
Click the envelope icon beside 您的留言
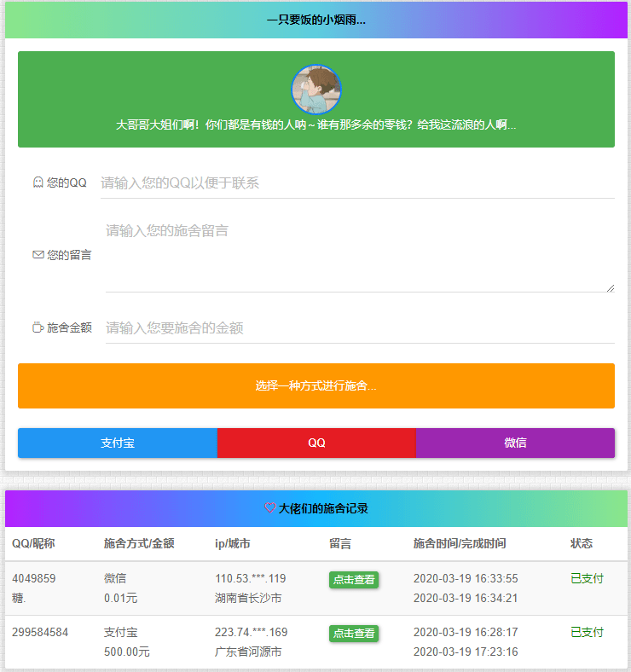pos(38,255)
